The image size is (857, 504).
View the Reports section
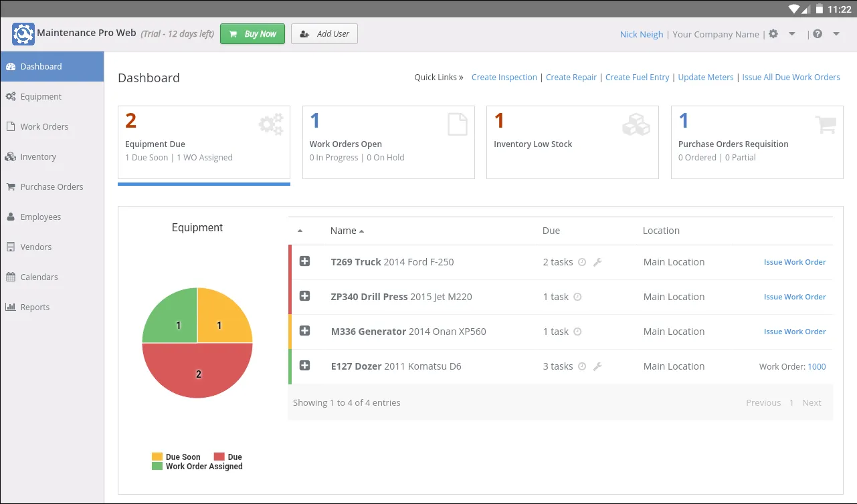tap(33, 307)
